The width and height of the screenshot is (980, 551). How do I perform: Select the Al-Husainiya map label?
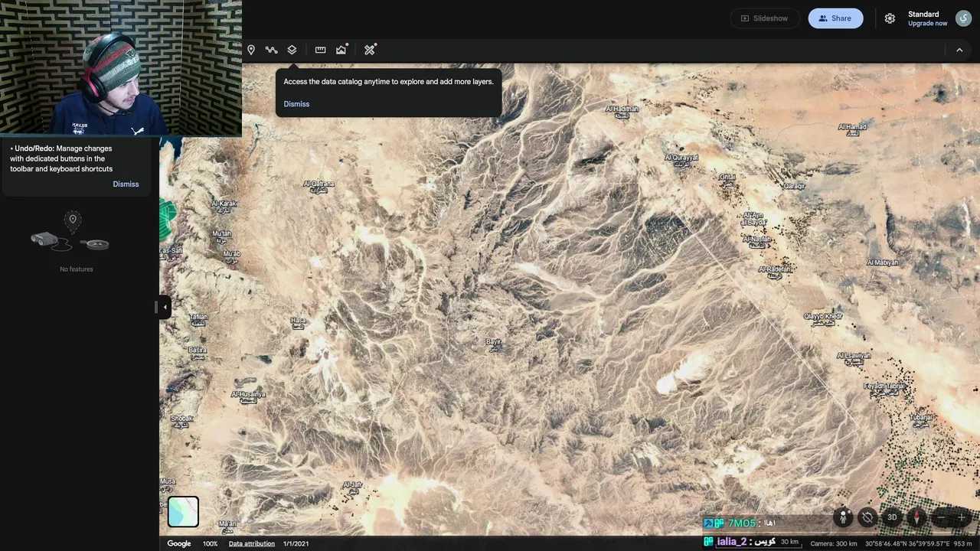point(248,396)
